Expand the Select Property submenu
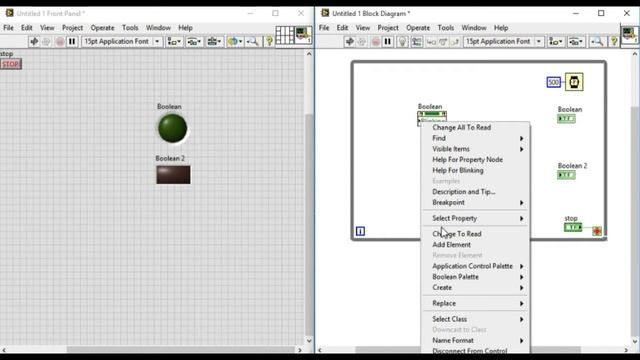The height and width of the screenshot is (360, 640). click(x=476, y=218)
